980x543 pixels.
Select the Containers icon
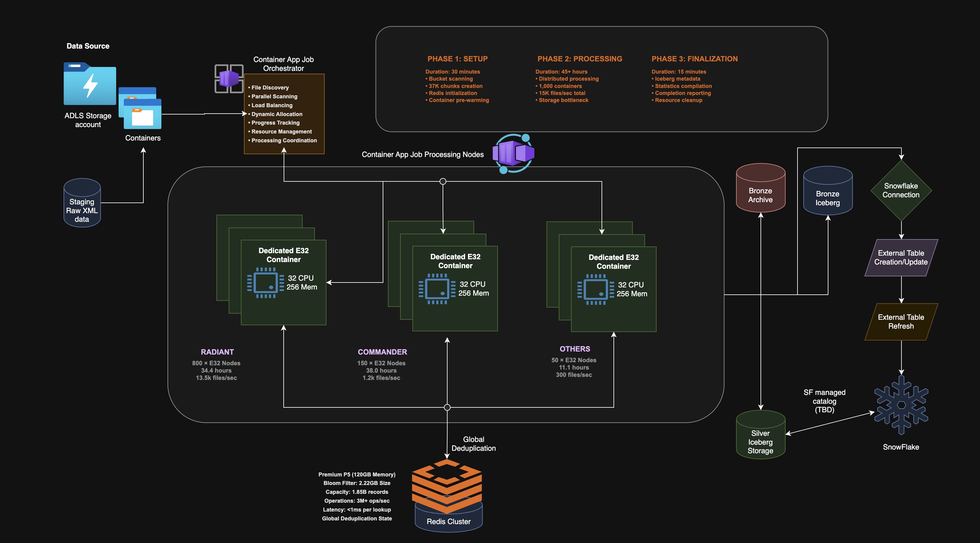pos(140,108)
